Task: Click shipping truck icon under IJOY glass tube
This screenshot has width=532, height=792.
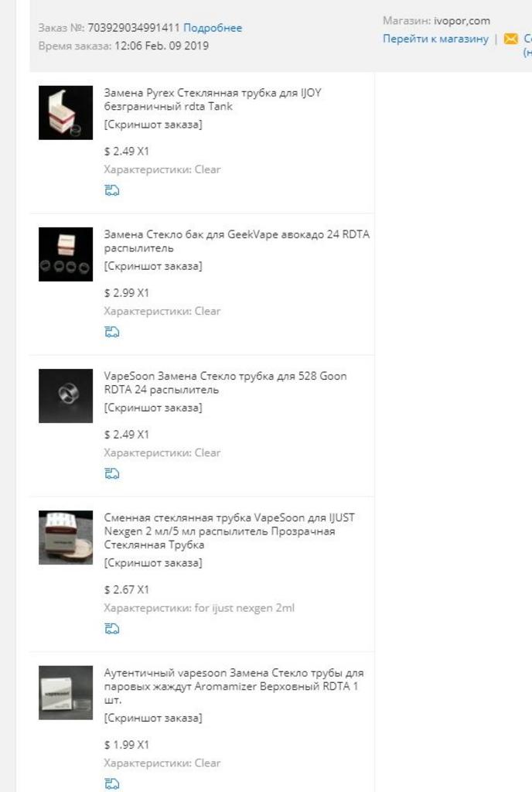Action: (111, 190)
